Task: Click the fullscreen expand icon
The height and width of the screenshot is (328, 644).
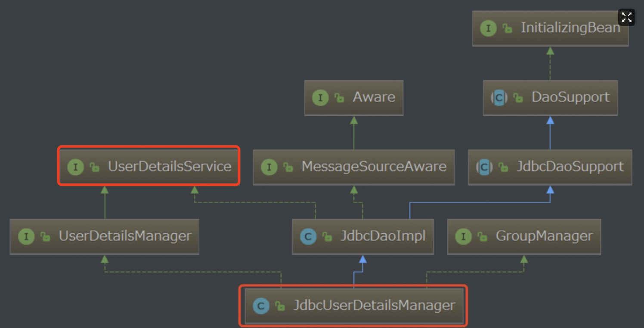Action: click(x=626, y=17)
